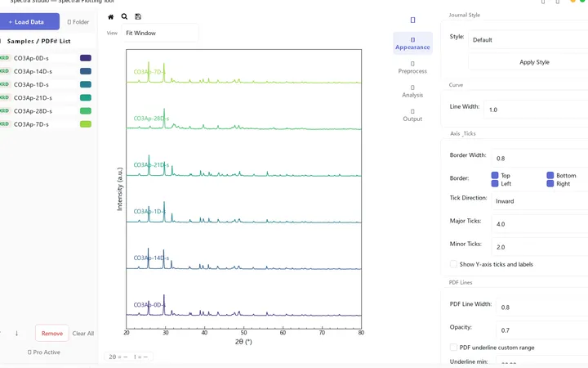The height and width of the screenshot is (368, 588).
Task: Toggle the Top border checkbox
Action: (x=495, y=175)
